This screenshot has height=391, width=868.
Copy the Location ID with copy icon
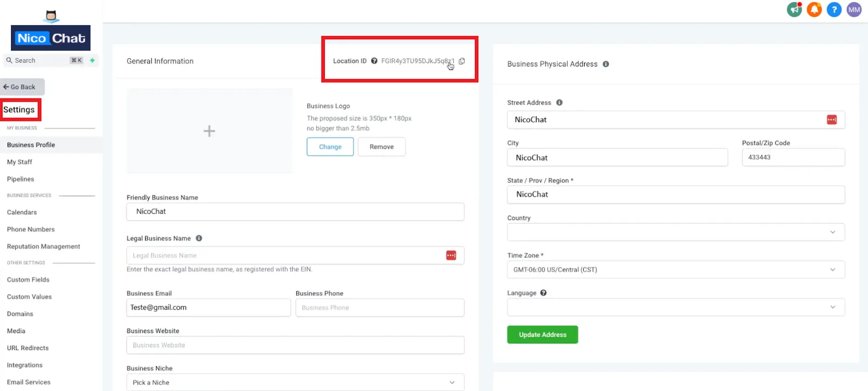pyautogui.click(x=462, y=61)
